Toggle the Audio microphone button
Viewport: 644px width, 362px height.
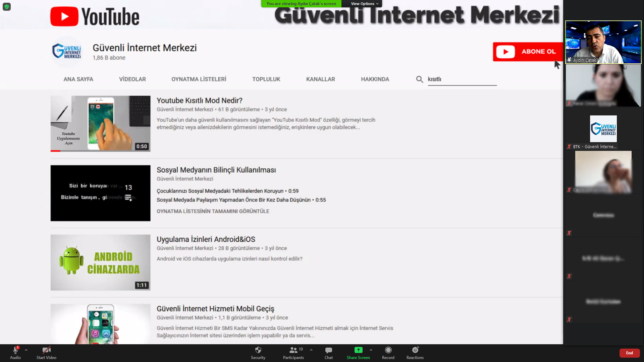pos(15,353)
